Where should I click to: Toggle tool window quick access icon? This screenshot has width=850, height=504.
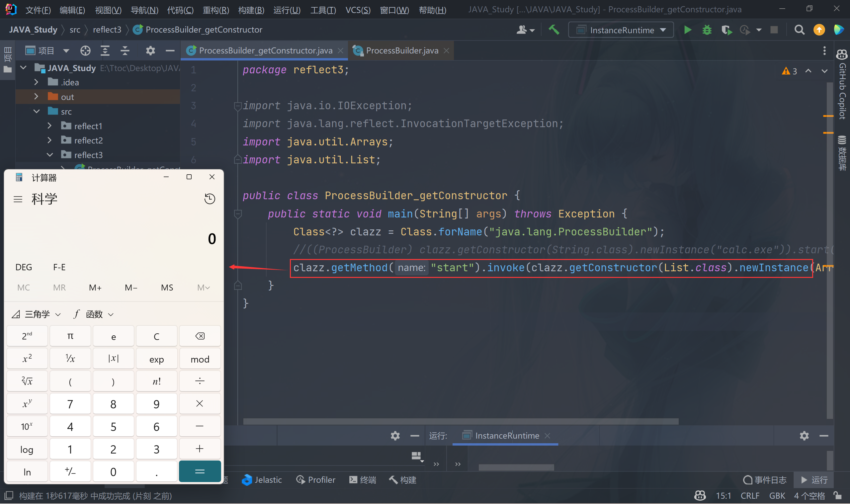[9, 495]
